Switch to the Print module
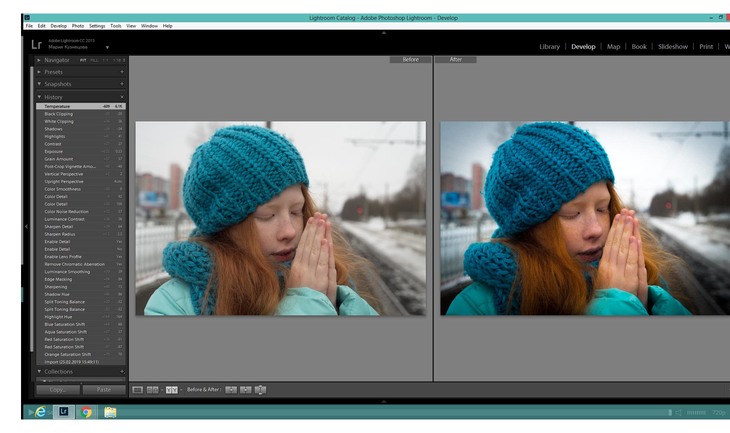 (706, 47)
